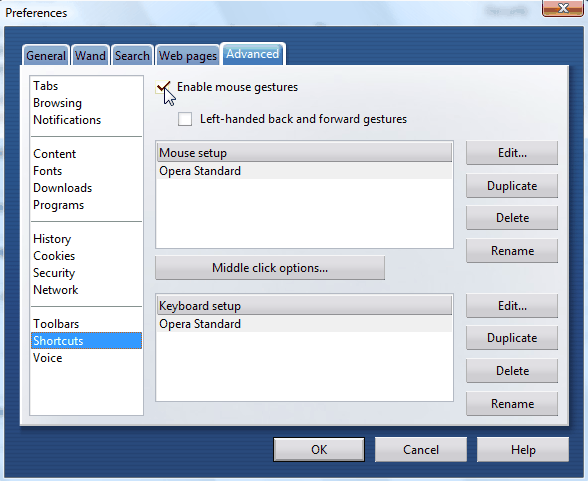Select Opera Standard in Keyboard setup list
588x481 pixels.
click(x=304, y=324)
